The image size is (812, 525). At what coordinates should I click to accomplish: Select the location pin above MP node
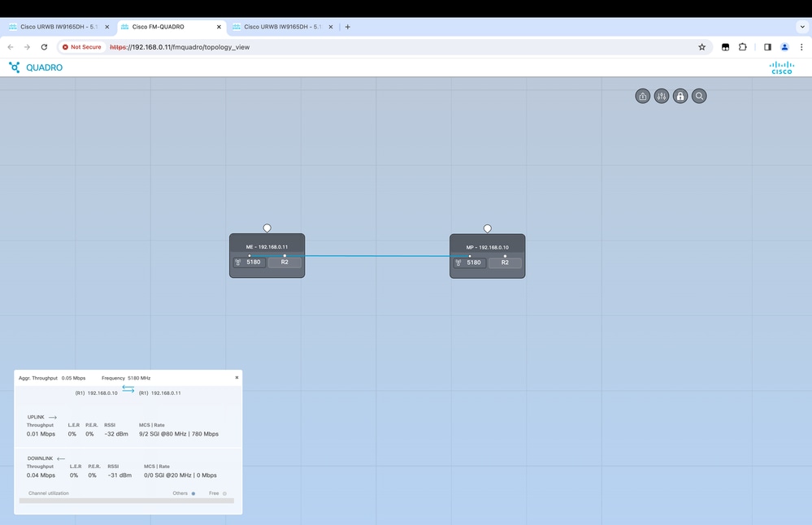[488, 228]
